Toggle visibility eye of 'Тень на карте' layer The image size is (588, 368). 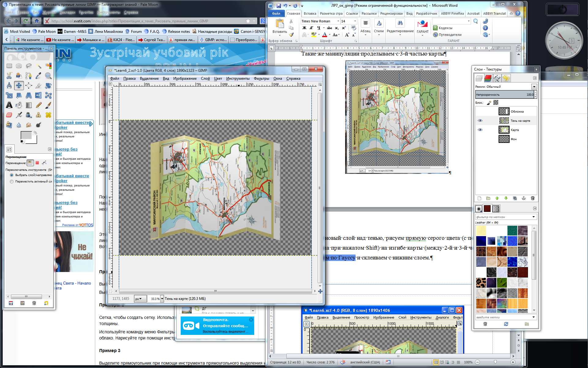click(x=480, y=121)
